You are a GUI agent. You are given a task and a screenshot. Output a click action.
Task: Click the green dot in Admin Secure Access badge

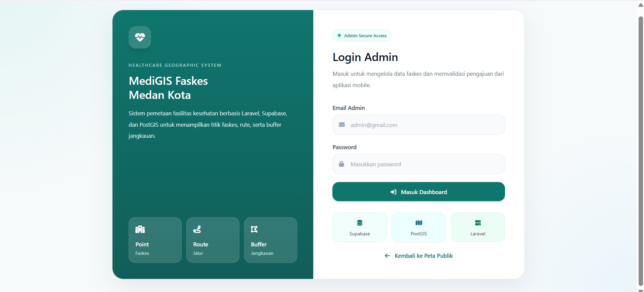click(339, 36)
